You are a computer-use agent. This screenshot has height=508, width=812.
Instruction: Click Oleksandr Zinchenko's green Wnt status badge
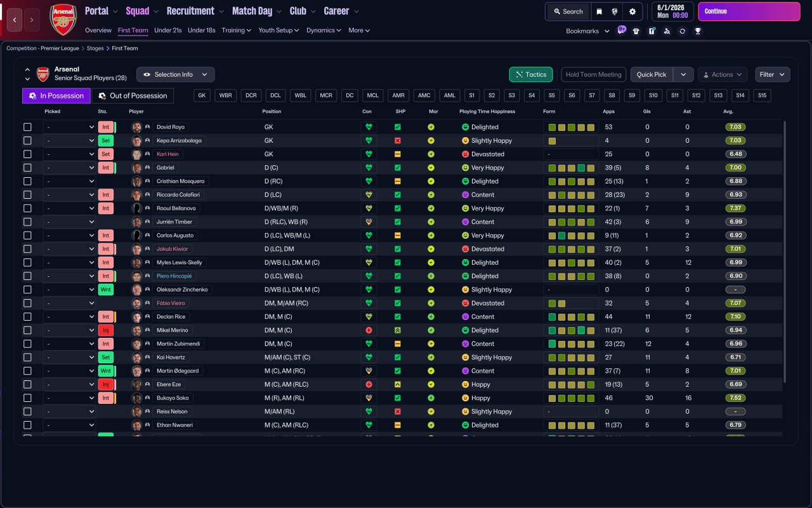pos(107,290)
